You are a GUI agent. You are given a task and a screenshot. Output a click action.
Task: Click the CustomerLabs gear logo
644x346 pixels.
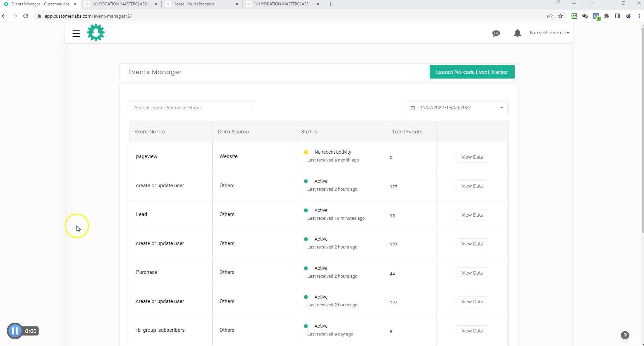coord(96,33)
